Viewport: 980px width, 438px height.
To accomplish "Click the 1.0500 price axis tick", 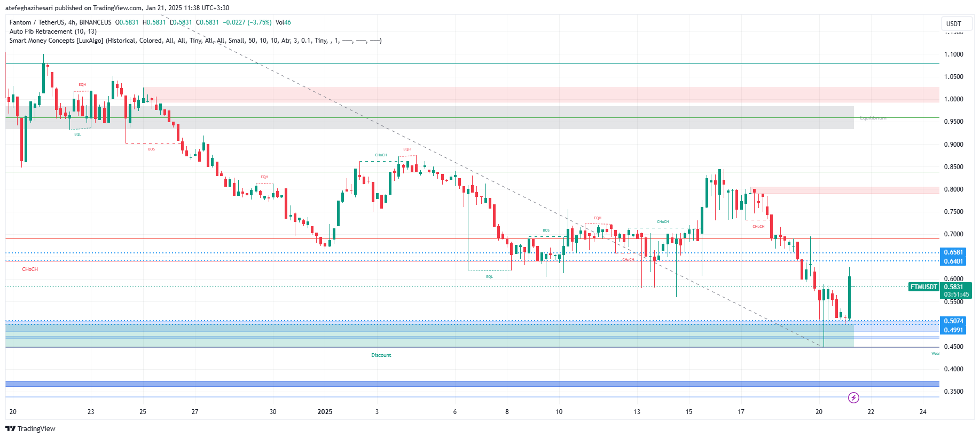I will coord(954,77).
